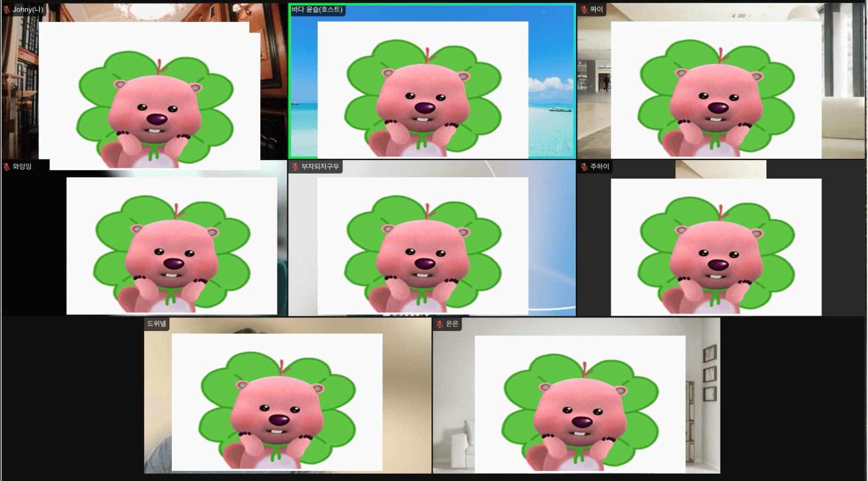
Task: Click the name label "와잉잉"
Action: (22, 167)
